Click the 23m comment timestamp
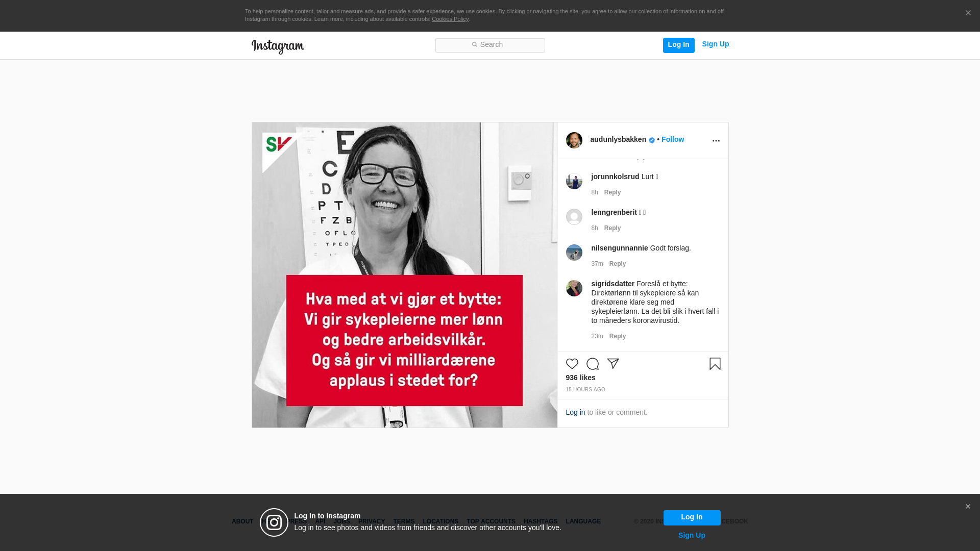 point(597,336)
